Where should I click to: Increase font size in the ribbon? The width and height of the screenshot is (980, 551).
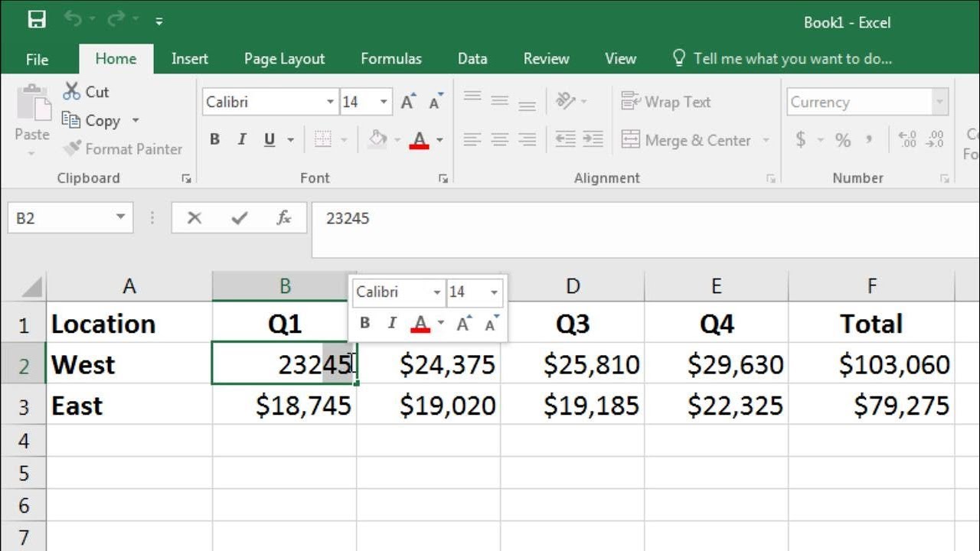coord(409,102)
